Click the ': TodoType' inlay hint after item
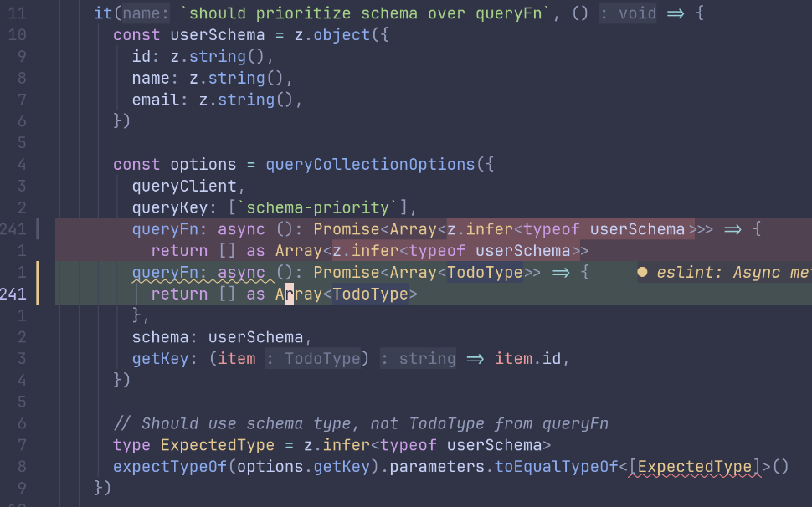 point(316,359)
